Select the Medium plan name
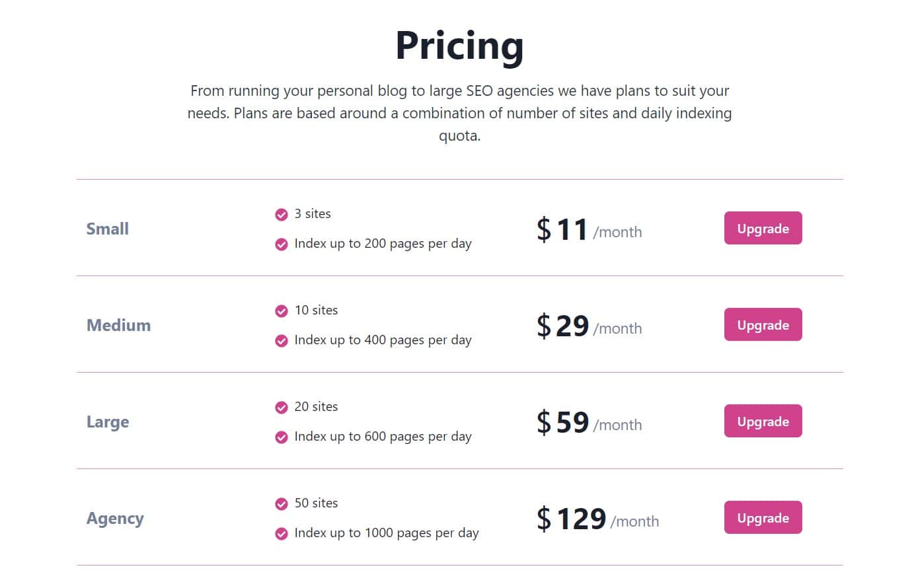Screen dimensions: 914x588 (x=119, y=325)
